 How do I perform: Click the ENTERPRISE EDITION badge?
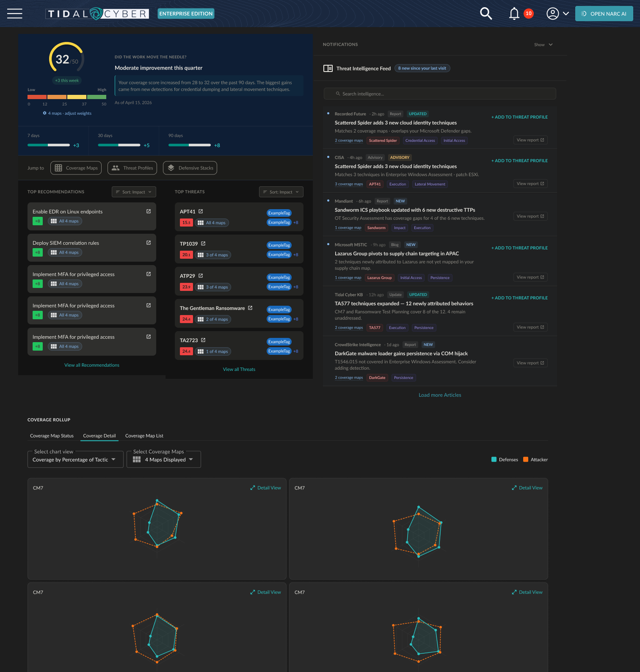coord(186,14)
